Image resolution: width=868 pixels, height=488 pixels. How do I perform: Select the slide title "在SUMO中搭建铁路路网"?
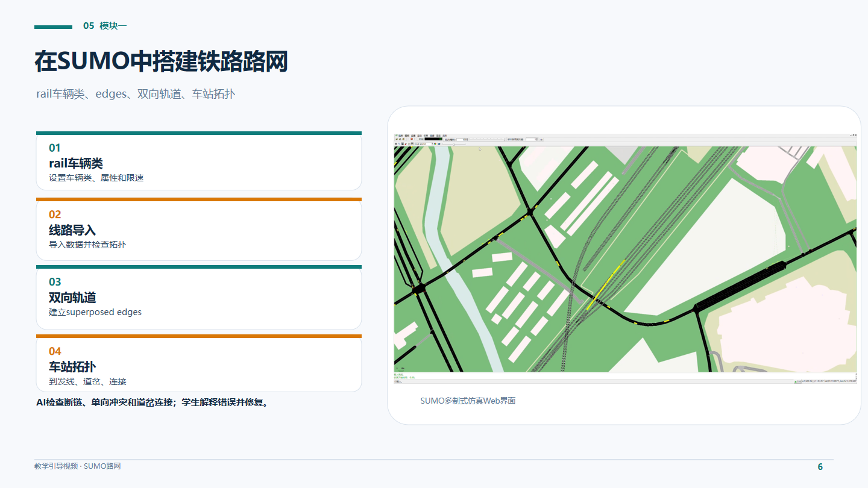[x=161, y=61]
